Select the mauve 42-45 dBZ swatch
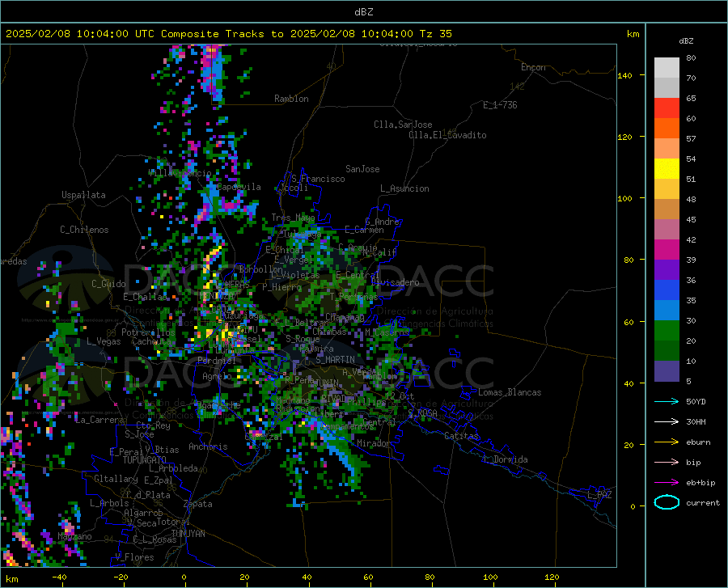Viewport: 728px width, 588px height. pos(667,230)
